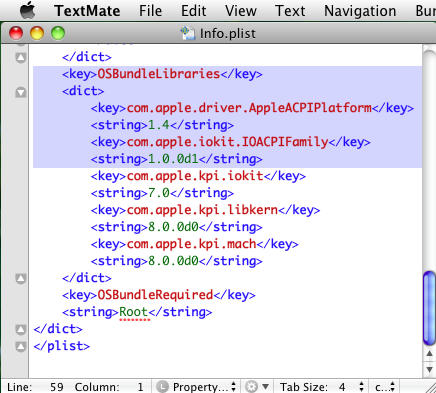Click the 7.0 string value
The width and height of the screenshot is (436, 393).
point(159,193)
